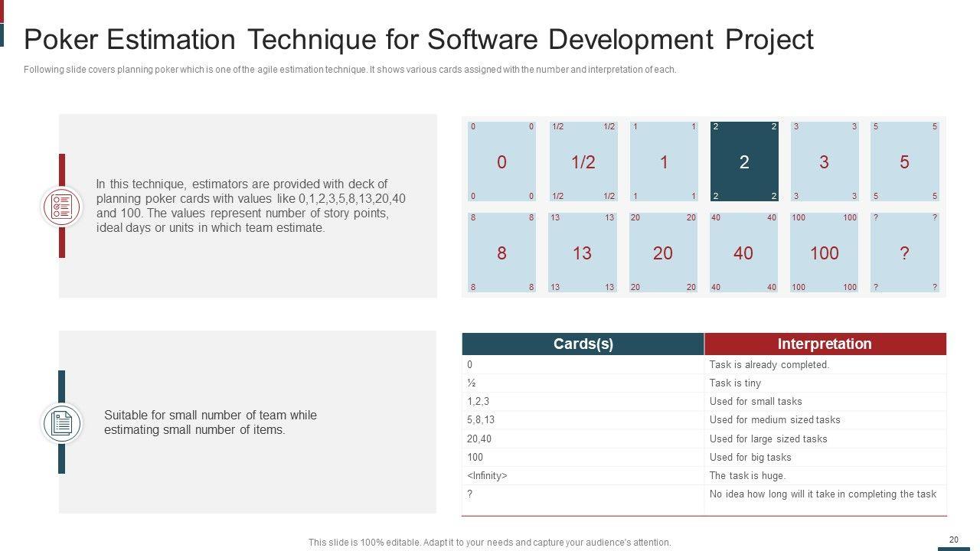Click the 'No idea how long will it take' cell
This screenshot has width=980, height=551.
click(x=825, y=500)
